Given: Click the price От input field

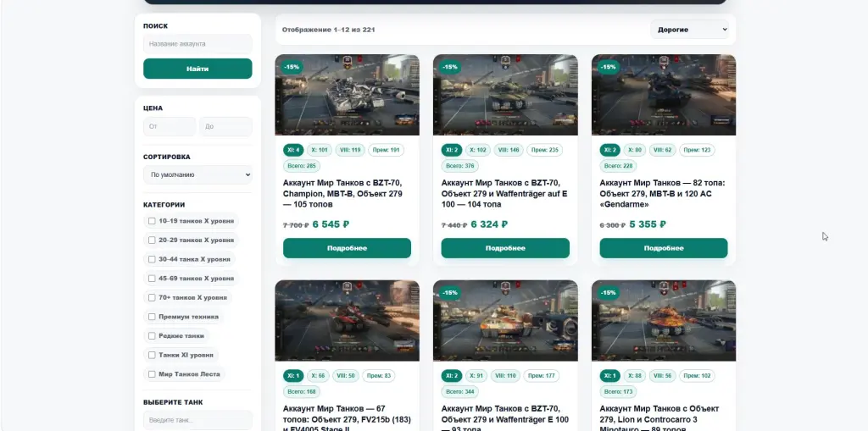Looking at the screenshot, I should pos(170,126).
